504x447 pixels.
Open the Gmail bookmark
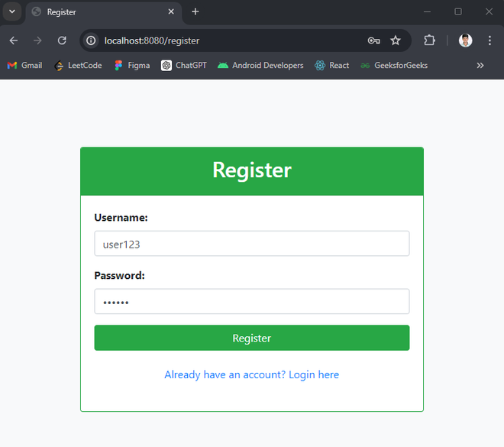tap(24, 66)
